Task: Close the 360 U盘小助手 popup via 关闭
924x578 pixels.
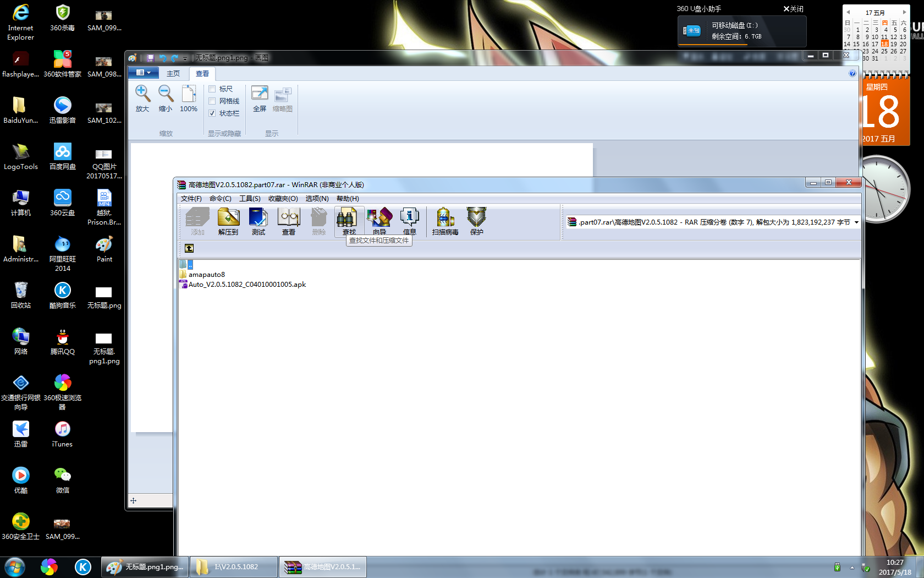Action: point(793,9)
